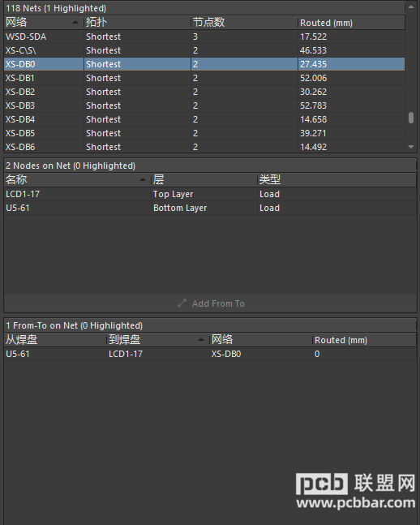Select the WSD-SDA net row

pyautogui.click(x=204, y=37)
